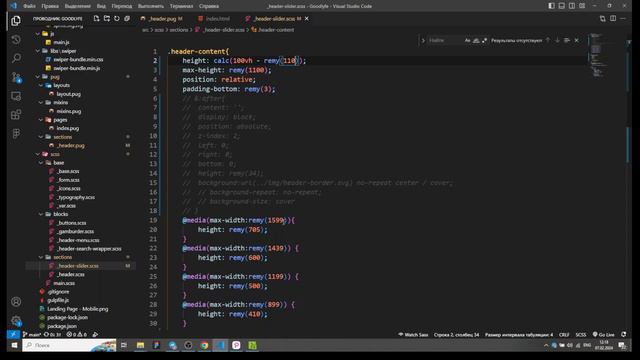This screenshot has height=360, width=640.
Task: Open changes compare icon in editor toolbar
Action: click(602, 18)
